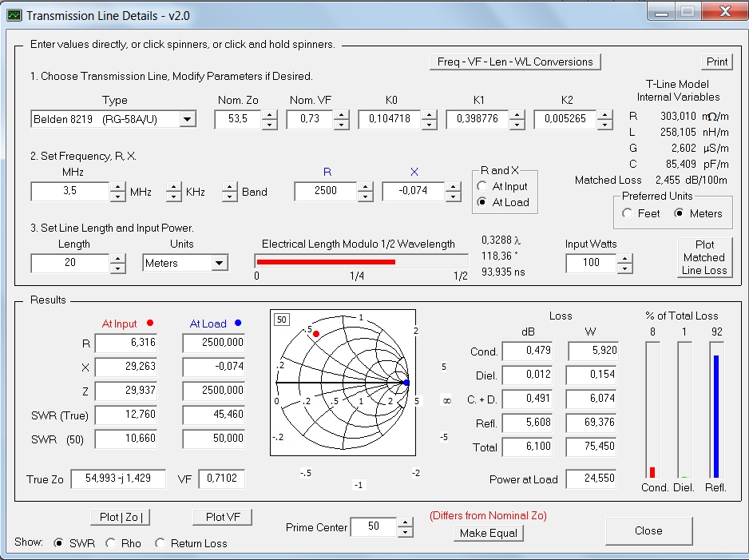
Task: Increase X with its up spinner arrow
Action: [x=453, y=186]
